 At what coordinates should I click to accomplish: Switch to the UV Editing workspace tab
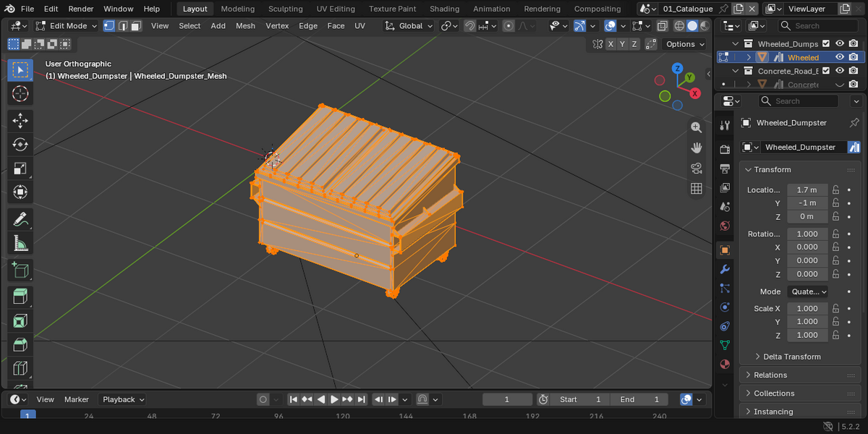pos(336,9)
